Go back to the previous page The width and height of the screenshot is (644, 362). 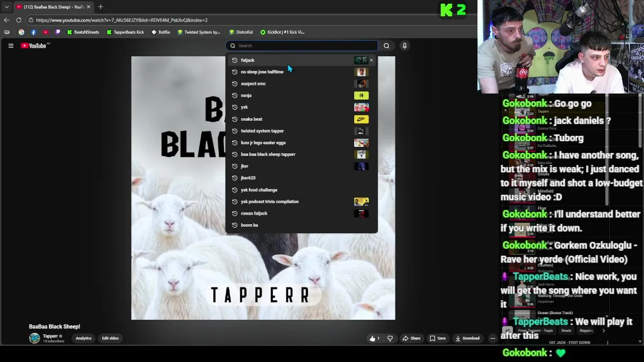click(x=7, y=20)
